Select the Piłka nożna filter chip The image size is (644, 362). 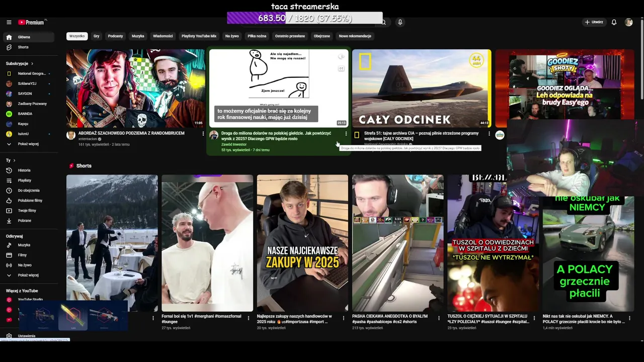coord(257,36)
